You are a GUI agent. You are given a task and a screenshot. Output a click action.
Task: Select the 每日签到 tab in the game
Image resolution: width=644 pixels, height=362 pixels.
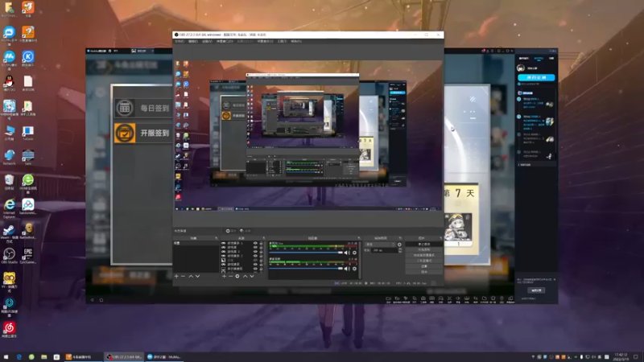(x=142, y=108)
